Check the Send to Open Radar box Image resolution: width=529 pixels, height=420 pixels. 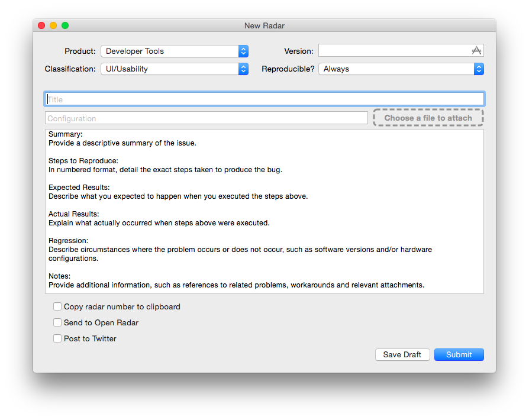tap(57, 322)
